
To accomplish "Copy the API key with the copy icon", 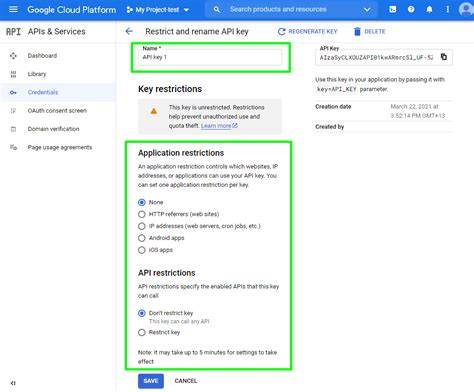I will pyautogui.click(x=444, y=57).
